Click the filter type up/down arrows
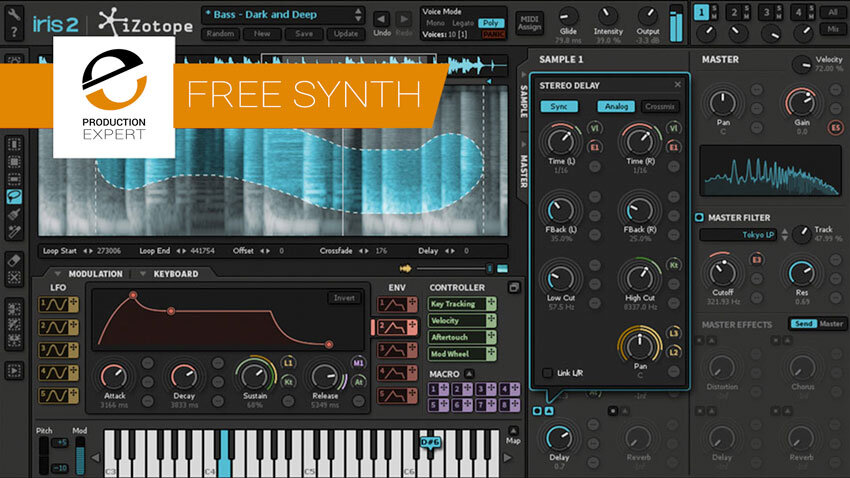 point(784,235)
